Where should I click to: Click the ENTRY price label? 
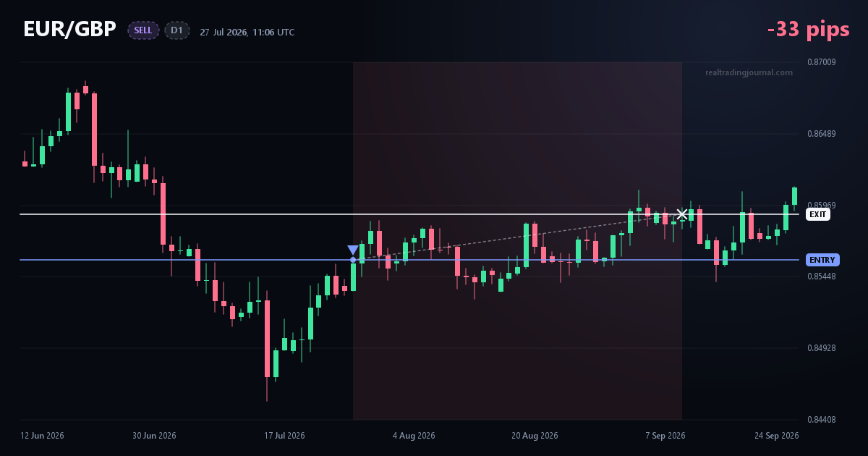(x=822, y=260)
